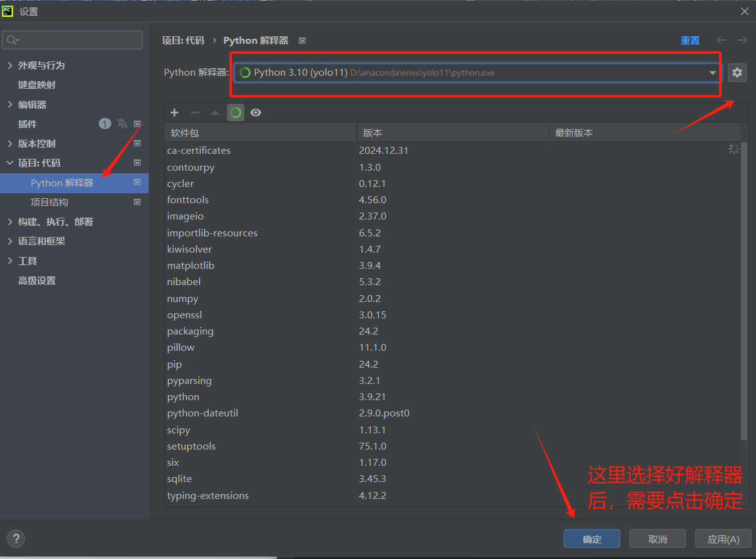Select the matplotlib package row
This screenshot has width=756, height=559.
tap(452, 266)
